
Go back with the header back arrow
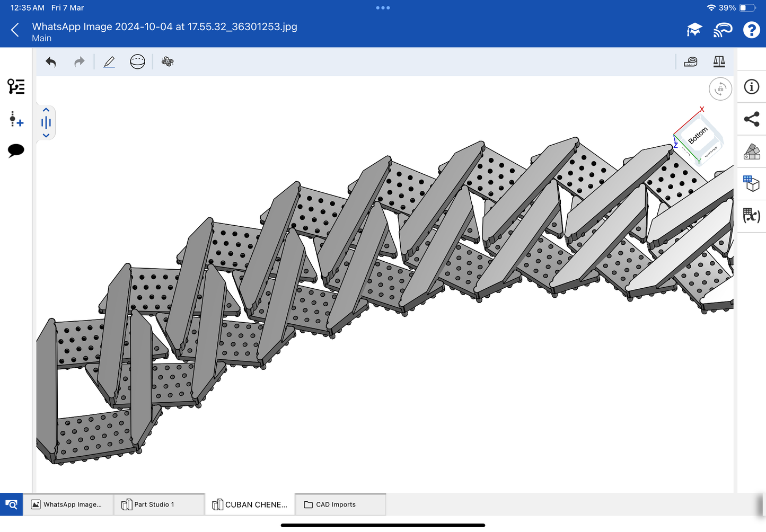point(15,30)
